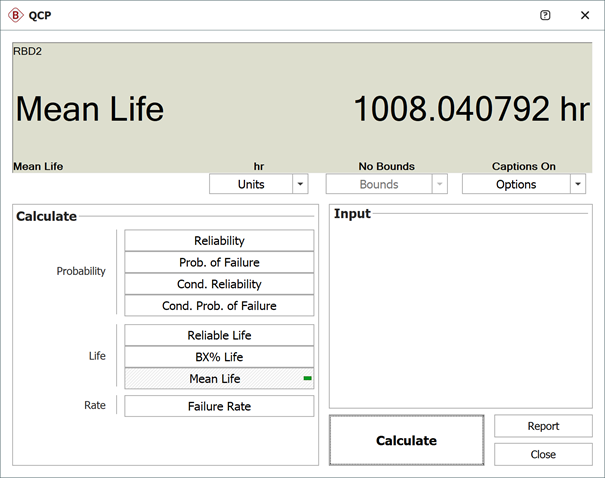
Task: Choose Cond. Reliability option
Action: [219, 284]
